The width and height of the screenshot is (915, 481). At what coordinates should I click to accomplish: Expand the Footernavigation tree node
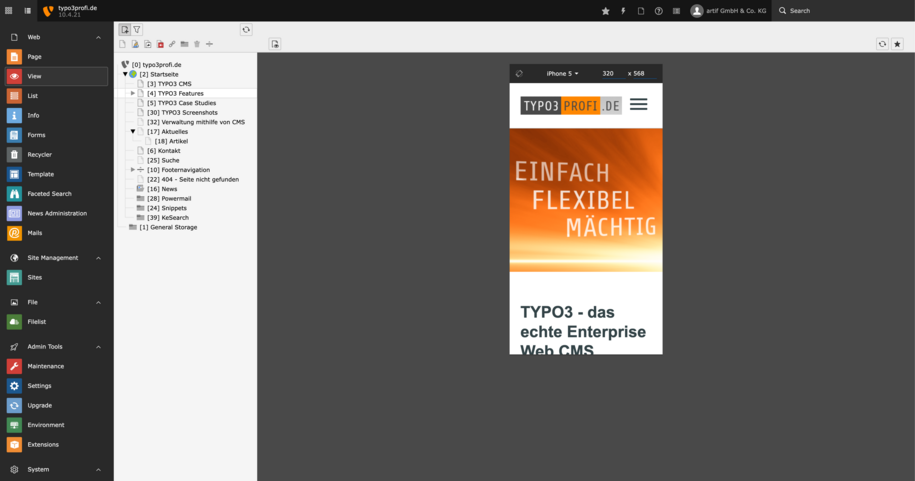(132, 170)
